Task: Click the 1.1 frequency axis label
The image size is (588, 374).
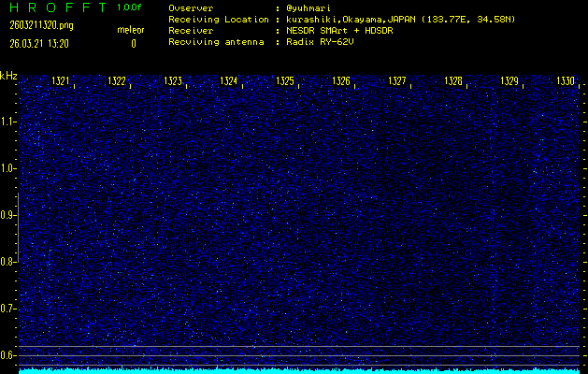Action: (8, 122)
